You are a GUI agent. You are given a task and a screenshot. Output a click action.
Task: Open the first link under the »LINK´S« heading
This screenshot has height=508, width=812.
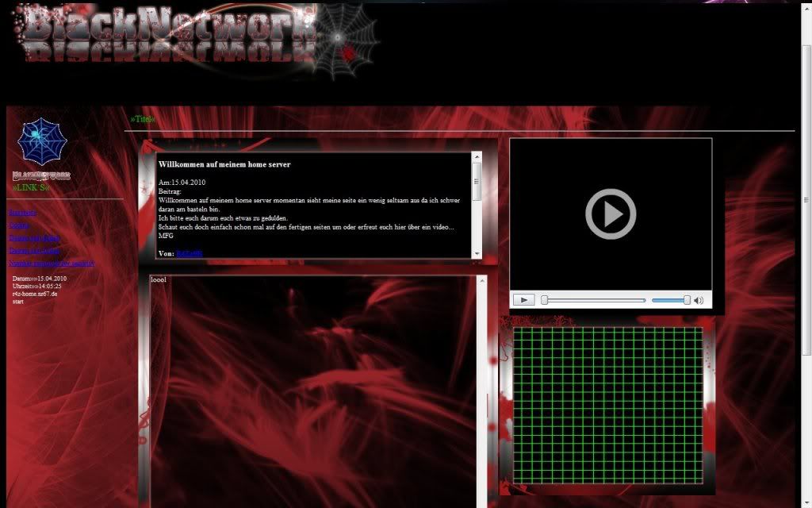coord(23,213)
